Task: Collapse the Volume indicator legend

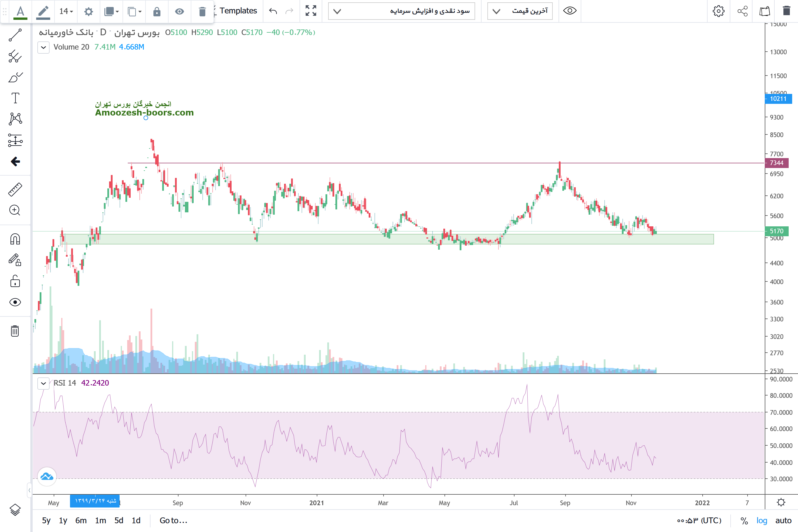Action: click(43, 47)
